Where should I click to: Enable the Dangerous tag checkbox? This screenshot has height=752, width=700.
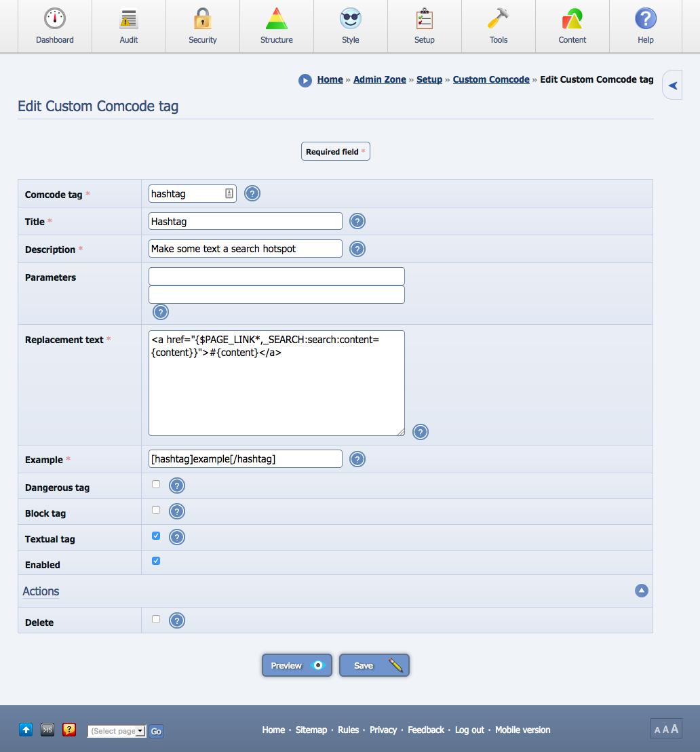pyautogui.click(x=156, y=484)
